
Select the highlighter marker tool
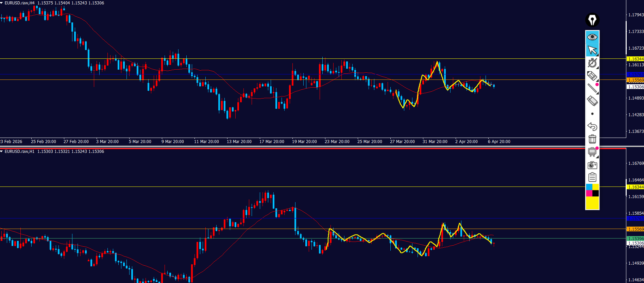click(x=592, y=75)
